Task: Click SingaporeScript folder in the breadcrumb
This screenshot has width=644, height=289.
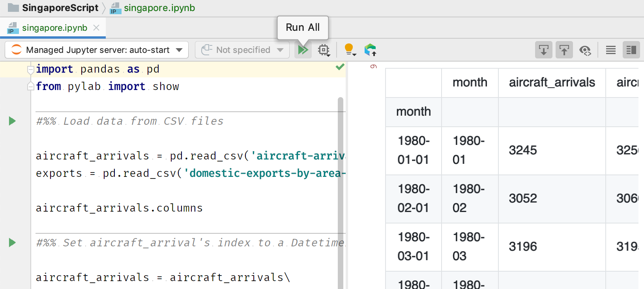Action: [x=60, y=8]
